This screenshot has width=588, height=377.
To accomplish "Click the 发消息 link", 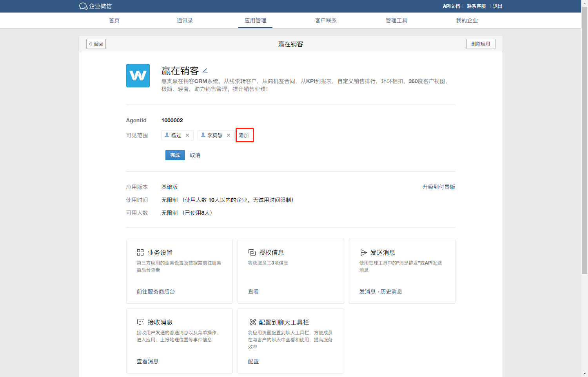I will pyautogui.click(x=367, y=292).
